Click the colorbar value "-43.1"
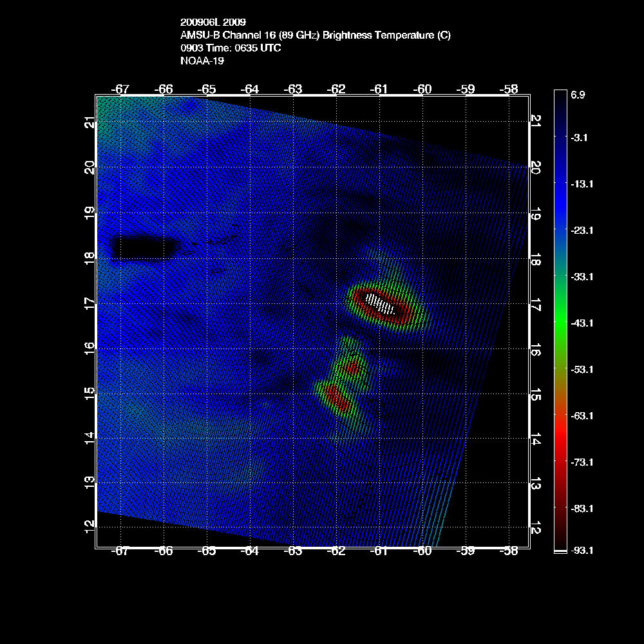The width and height of the screenshot is (644, 644). pyautogui.click(x=582, y=323)
